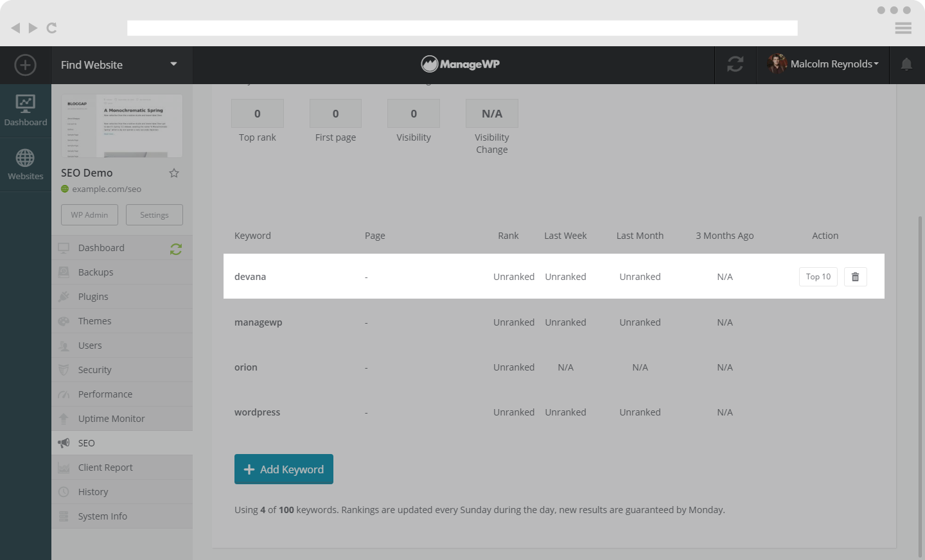Select the wordpress keyword
This screenshot has height=560, width=925.
click(x=257, y=412)
